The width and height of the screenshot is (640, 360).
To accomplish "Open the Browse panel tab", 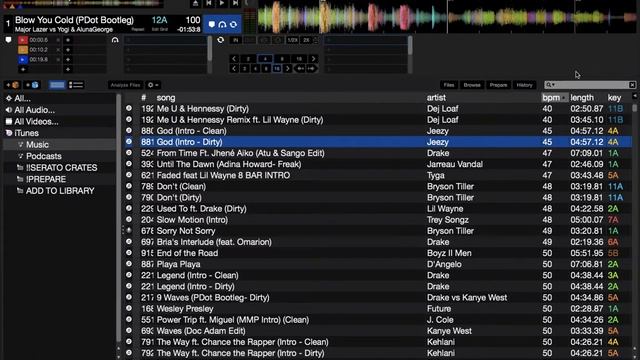I will point(472,85).
